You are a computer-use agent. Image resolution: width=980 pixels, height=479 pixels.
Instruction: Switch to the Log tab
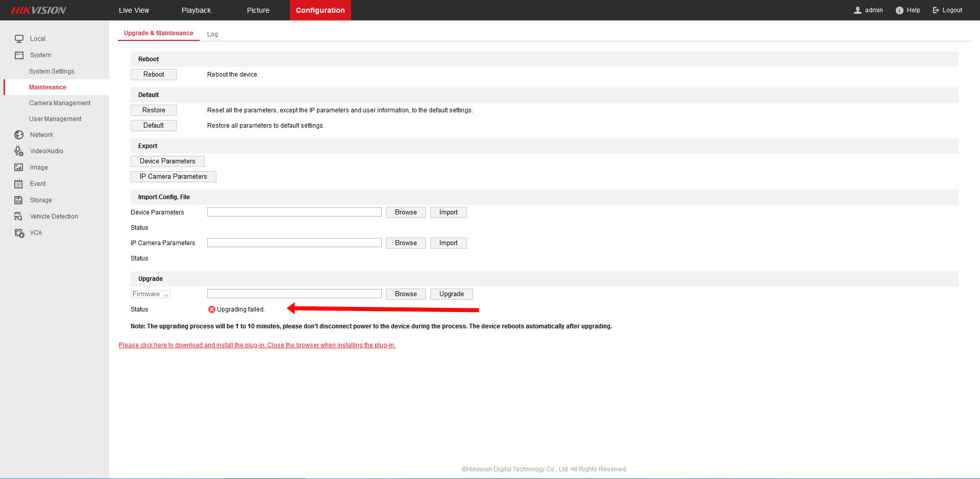pyautogui.click(x=212, y=34)
